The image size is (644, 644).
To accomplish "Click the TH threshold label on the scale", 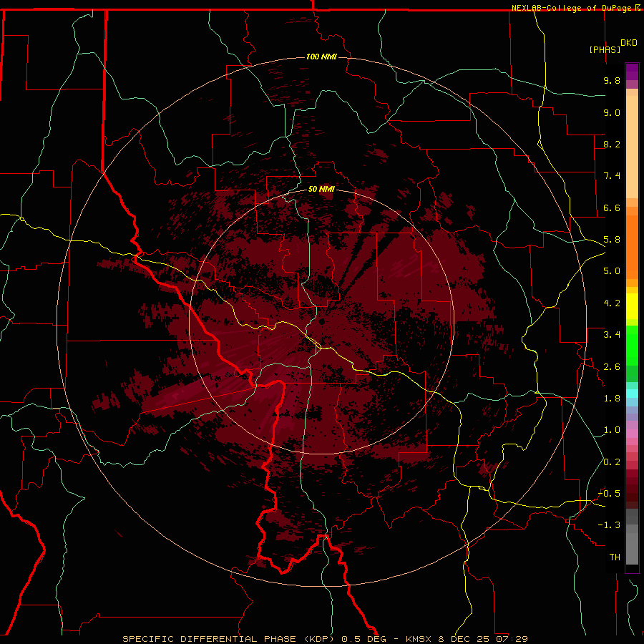I will (615, 557).
